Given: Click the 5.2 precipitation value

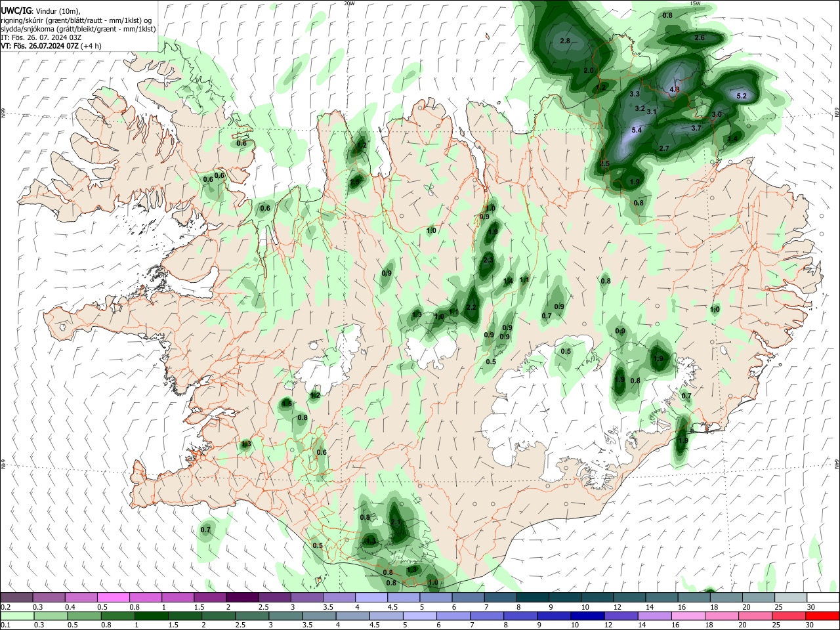Looking at the screenshot, I should pos(742,96).
